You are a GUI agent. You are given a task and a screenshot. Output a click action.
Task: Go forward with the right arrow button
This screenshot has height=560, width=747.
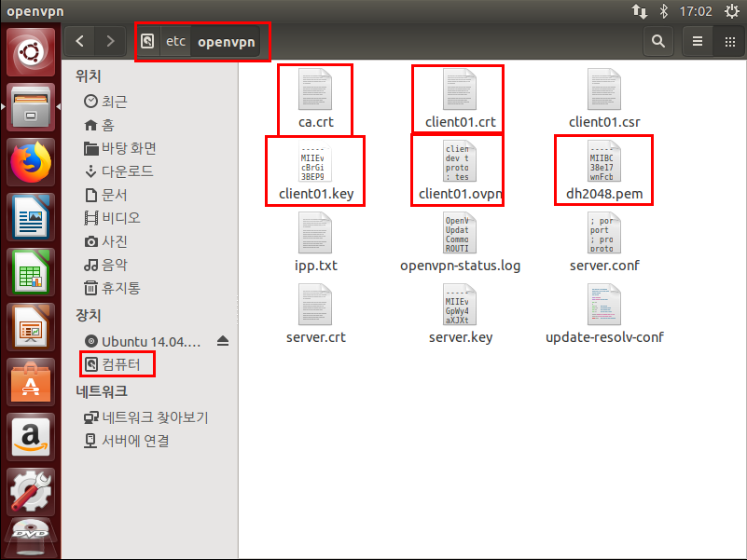point(110,41)
